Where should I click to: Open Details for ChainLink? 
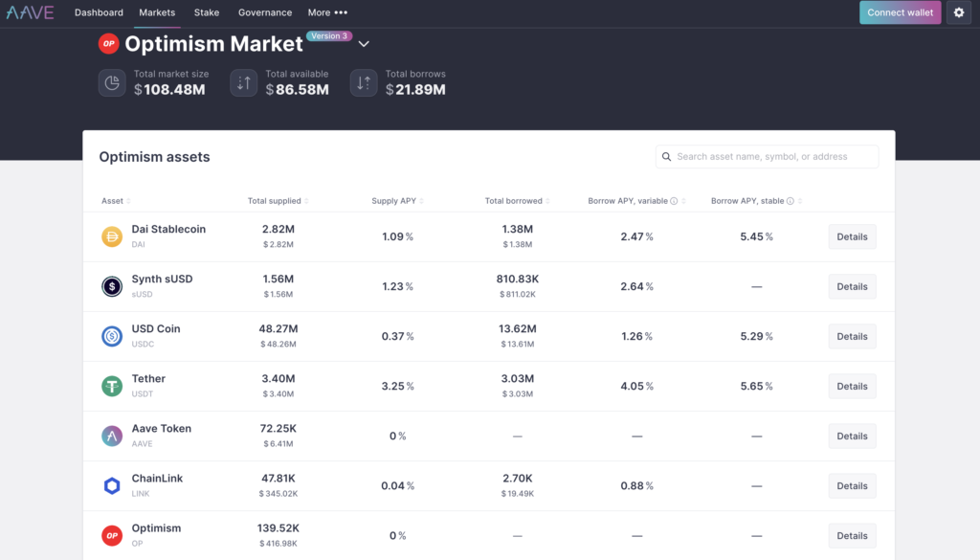click(x=852, y=485)
